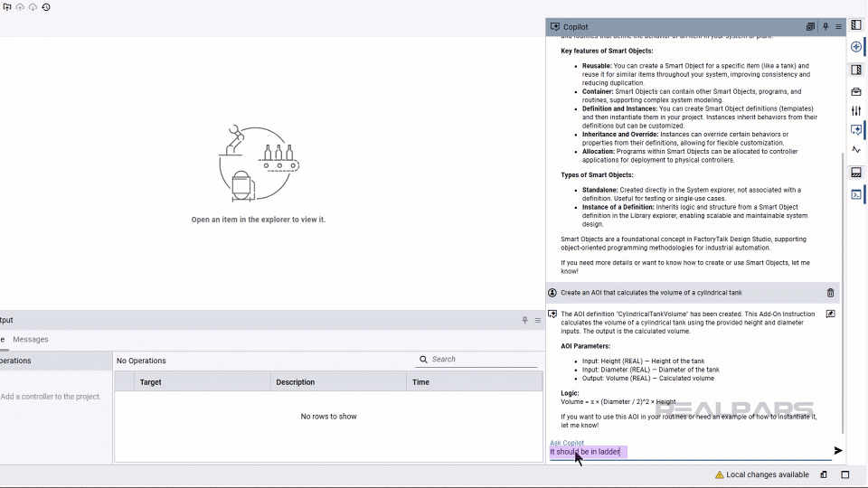Open the trend waveform icon in sidebar
The width and height of the screenshot is (868, 488).
[x=856, y=150]
